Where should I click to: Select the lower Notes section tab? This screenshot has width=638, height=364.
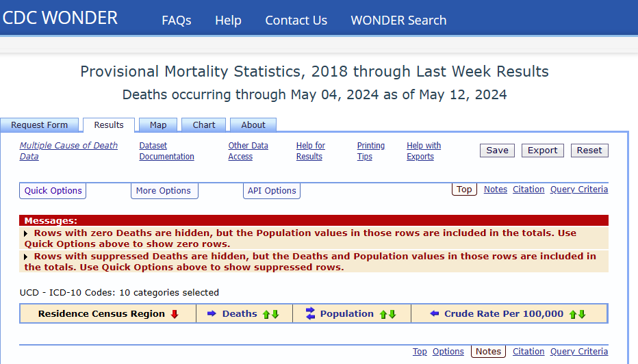point(488,352)
